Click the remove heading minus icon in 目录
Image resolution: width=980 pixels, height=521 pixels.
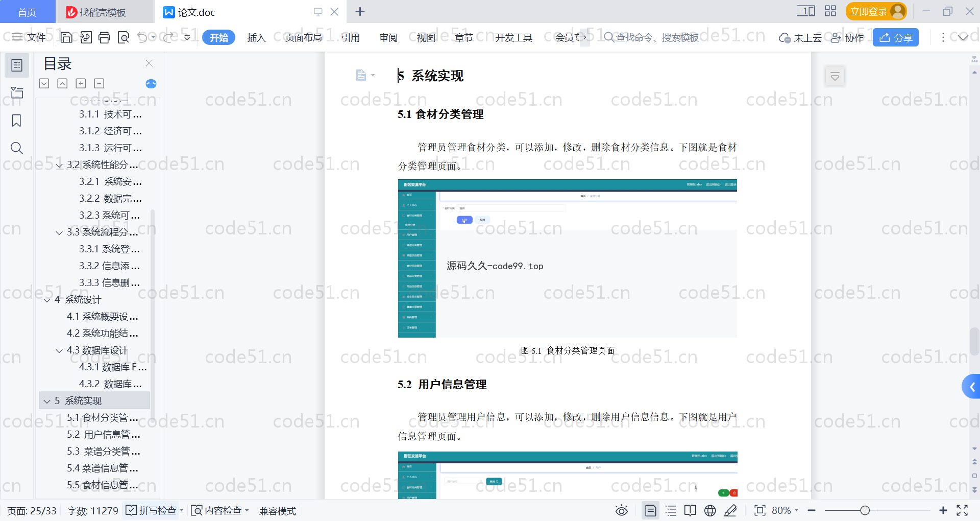[x=99, y=83]
